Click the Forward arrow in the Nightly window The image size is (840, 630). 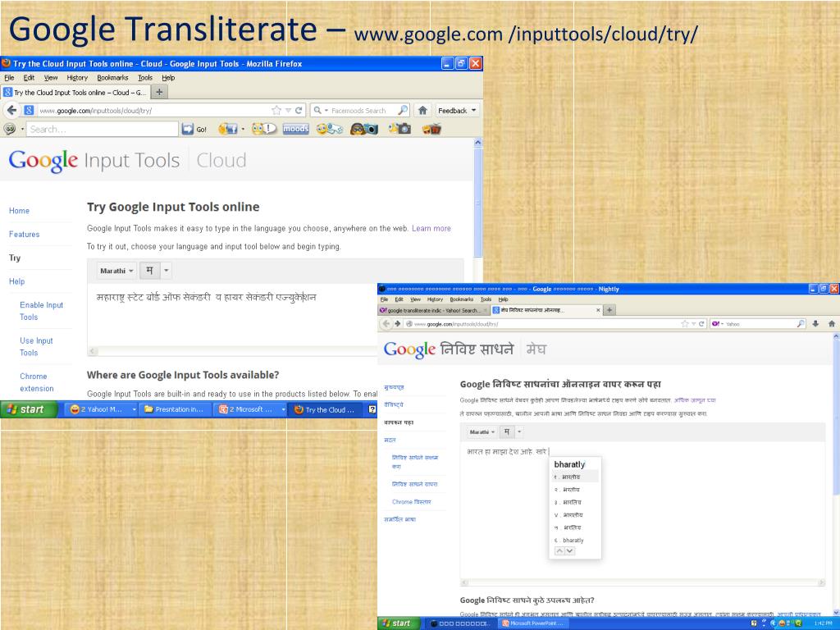[x=398, y=323]
